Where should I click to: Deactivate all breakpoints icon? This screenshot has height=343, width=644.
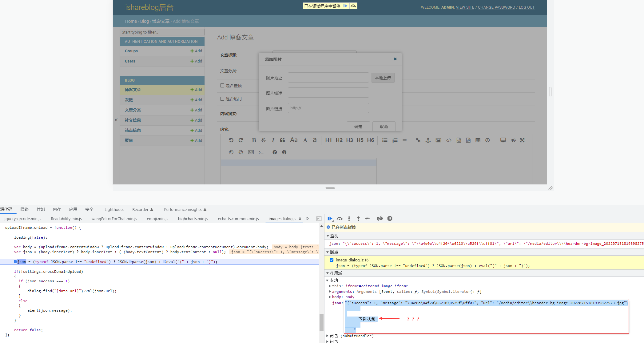(380, 219)
